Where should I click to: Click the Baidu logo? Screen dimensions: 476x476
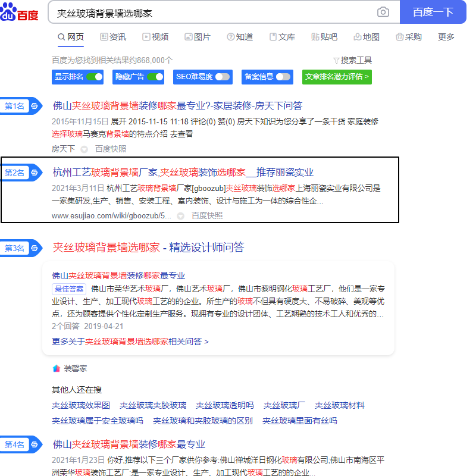(x=19, y=12)
